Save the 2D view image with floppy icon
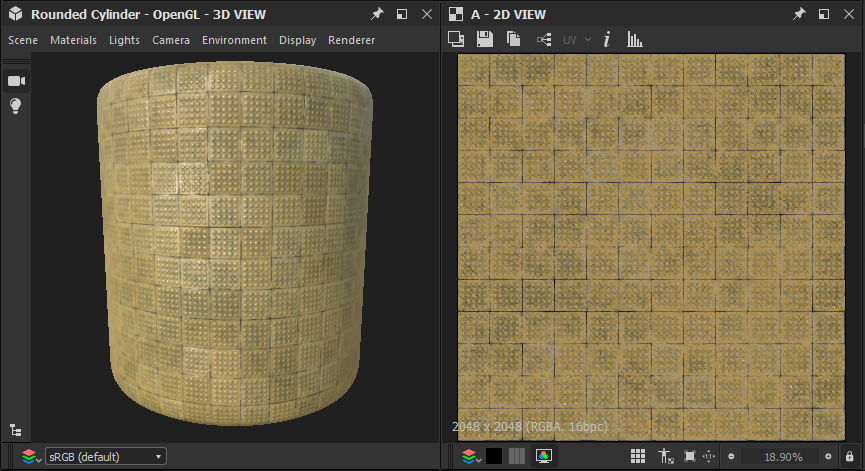 point(485,40)
